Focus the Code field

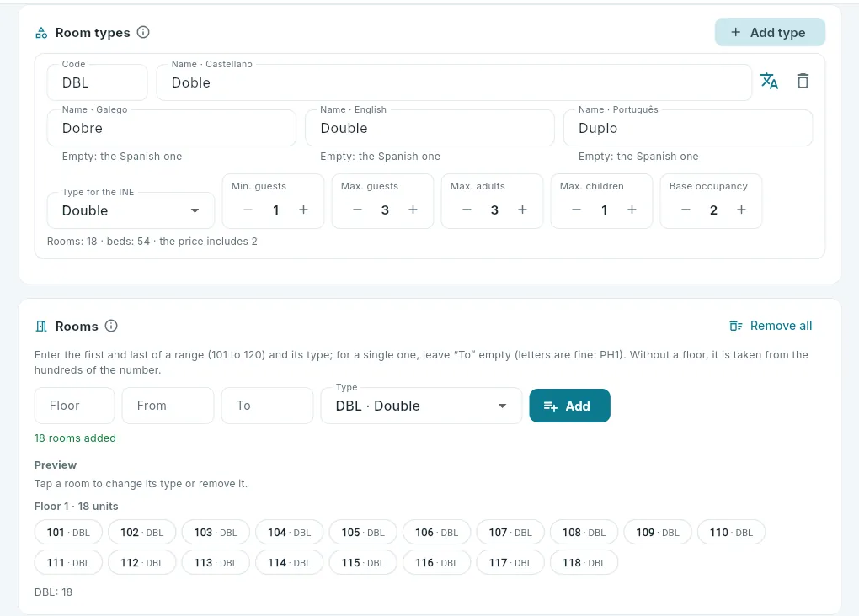click(x=98, y=82)
